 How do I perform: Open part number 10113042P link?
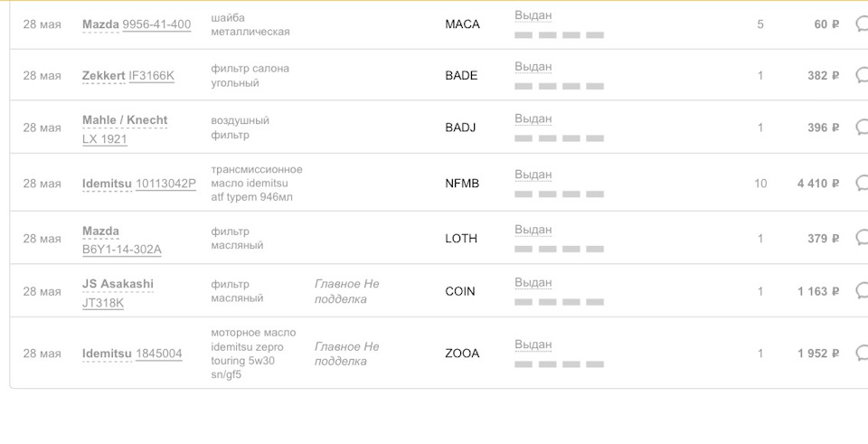[165, 184]
